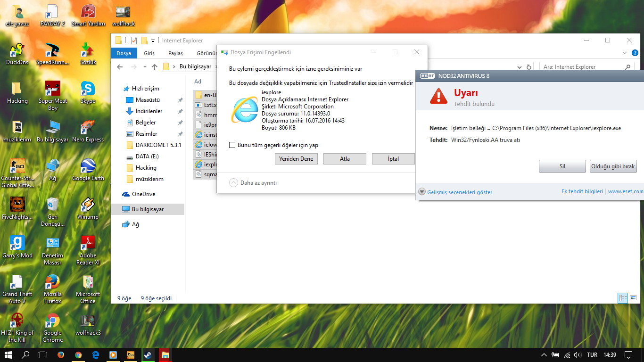This screenshot has height=362, width=644.
Task: Open the Help icon in Explorer ribbon
Action: click(x=635, y=53)
